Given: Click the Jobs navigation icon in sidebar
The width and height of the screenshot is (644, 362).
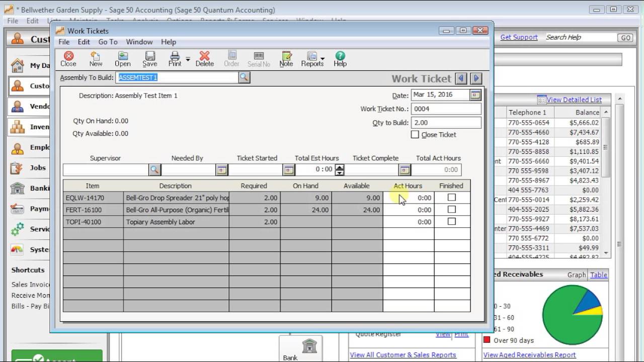Looking at the screenshot, I should [18, 168].
